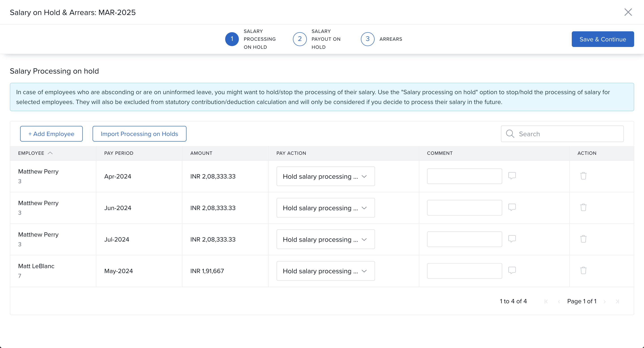644x348 pixels.
Task: Delete Matthew Perry Jun-2024 hold row
Action: (583, 208)
